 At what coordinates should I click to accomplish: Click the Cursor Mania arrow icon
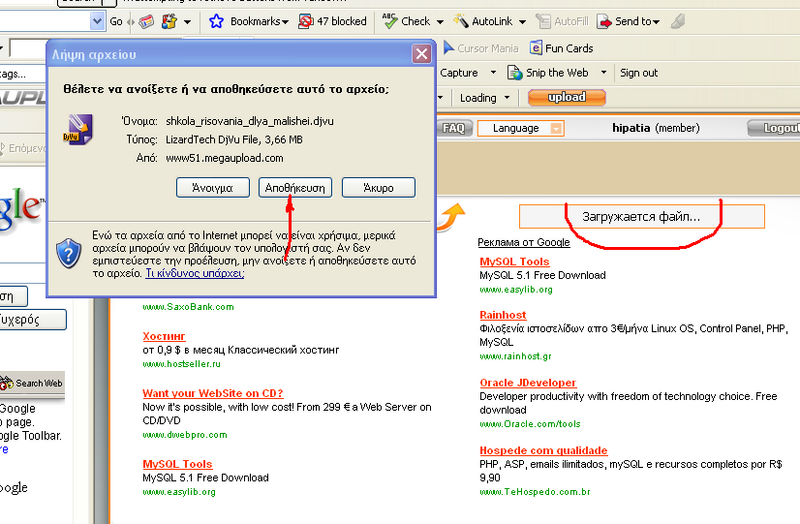point(448,48)
